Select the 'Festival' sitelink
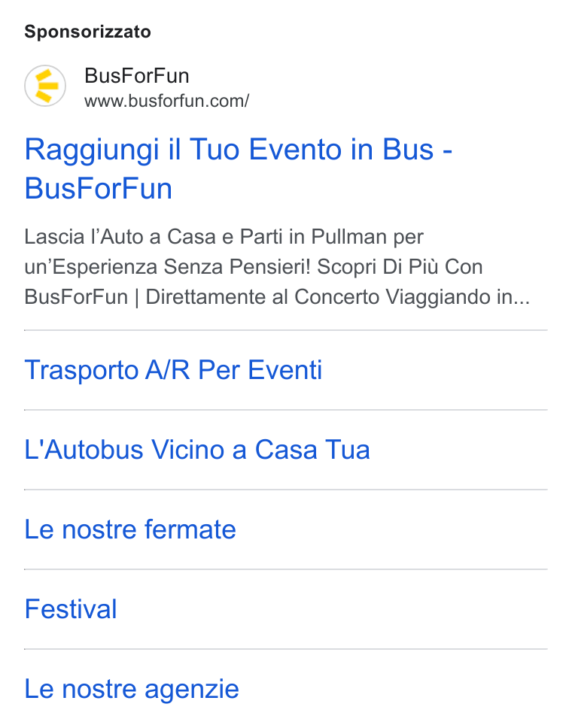Image resolution: width=572 pixels, height=728 pixels. (x=71, y=609)
